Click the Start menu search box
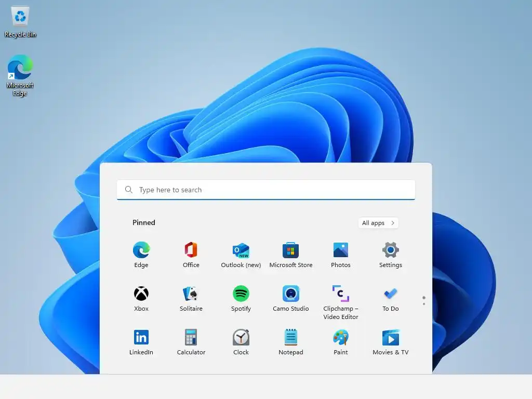Screen dimensions: 532x399 click(265, 190)
